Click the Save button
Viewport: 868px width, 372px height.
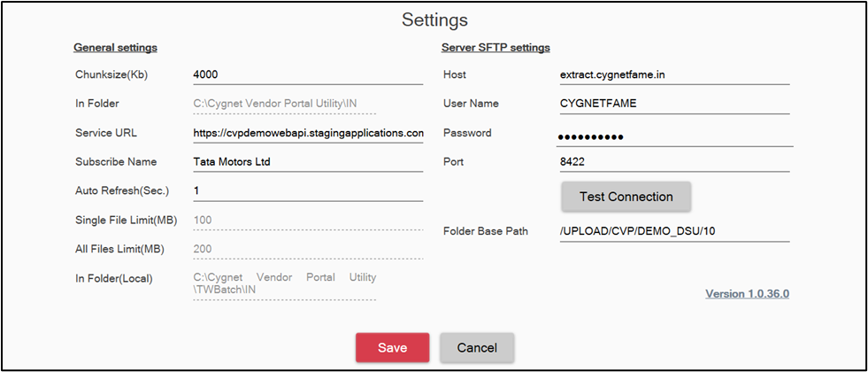click(392, 347)
